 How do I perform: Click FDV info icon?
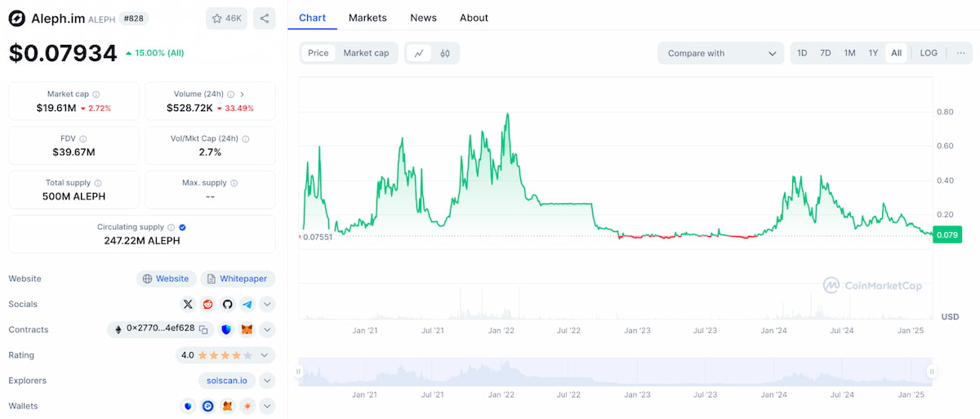tap(83, 139)
